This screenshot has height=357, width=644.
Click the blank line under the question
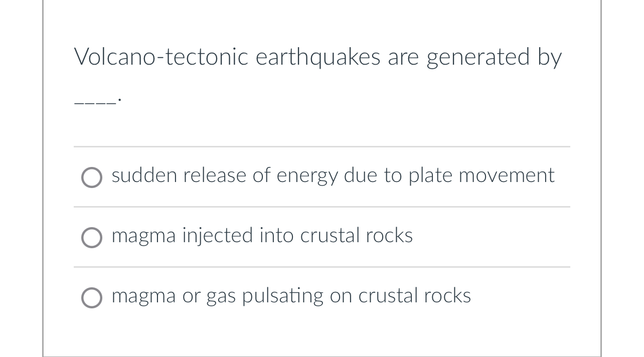(94, 100)
